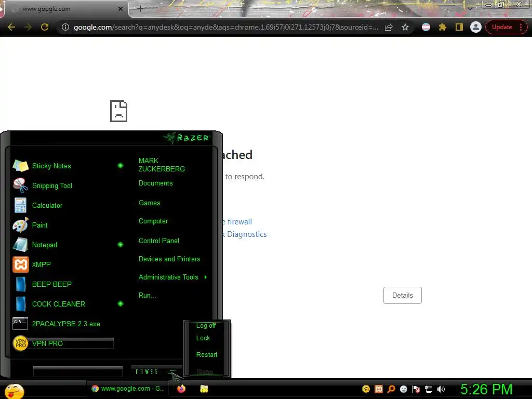Image resolution: width=532 pixels, height=399 pixels.
Task: Click the start menu search box
Action: pos(78,372)
